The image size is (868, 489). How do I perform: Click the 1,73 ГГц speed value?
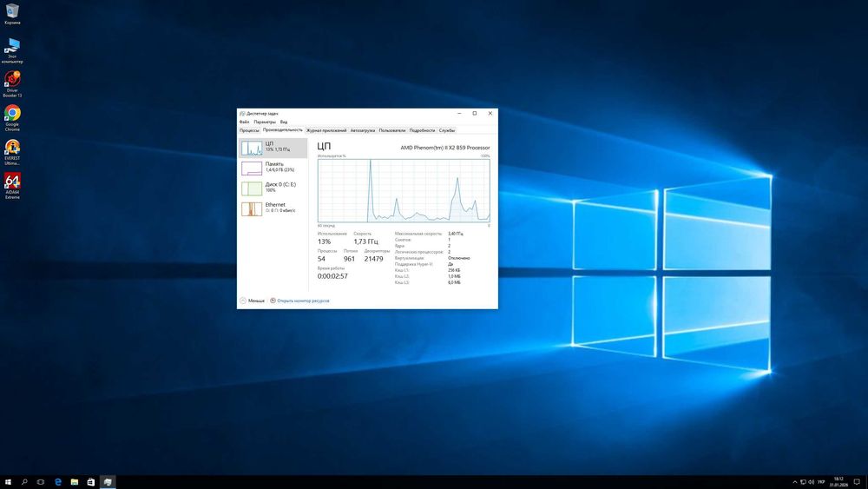366,241
